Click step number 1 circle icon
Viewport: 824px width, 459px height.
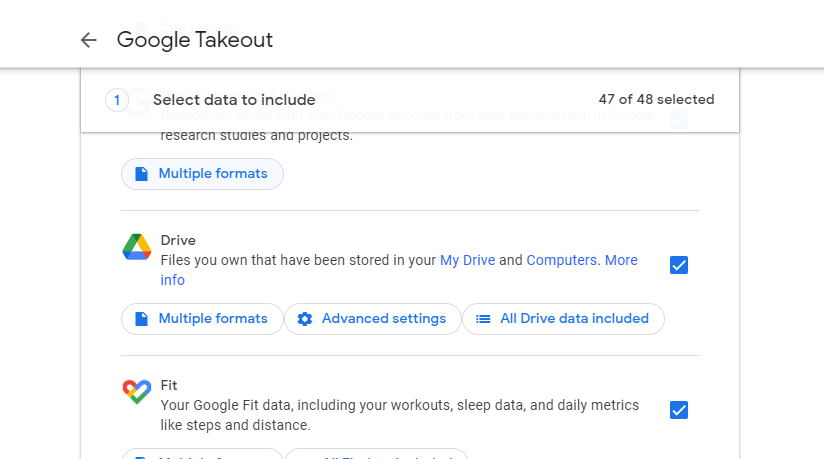click(117, 100)
